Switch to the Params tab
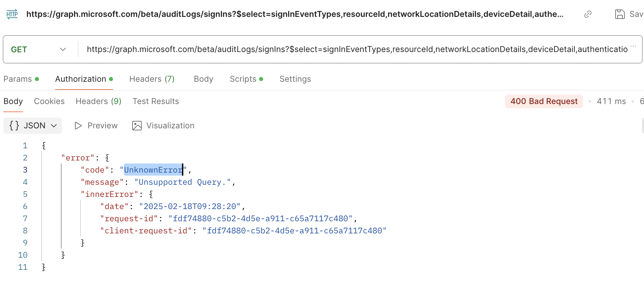Image resolution: width=644 pixels, height=281 pixels. (18, 79)
